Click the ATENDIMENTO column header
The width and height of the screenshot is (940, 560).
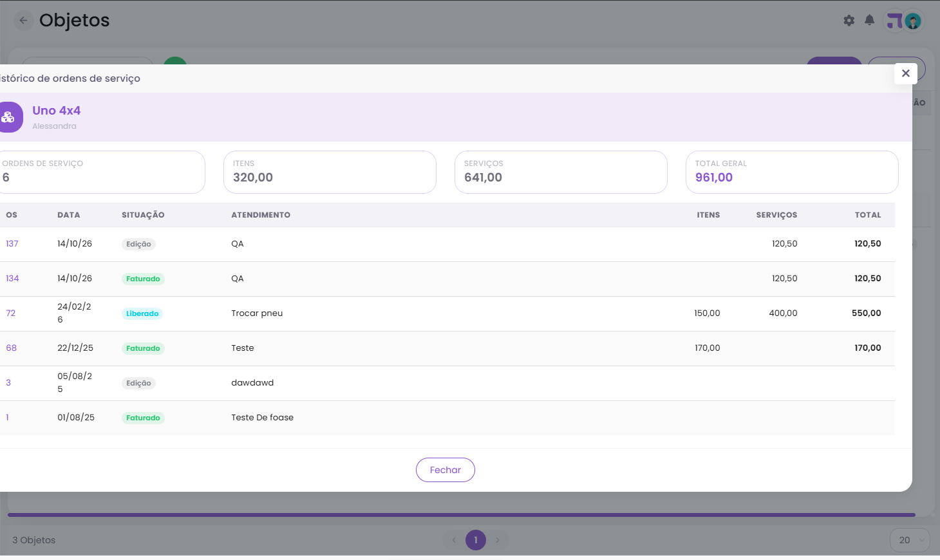coord(261,215)
